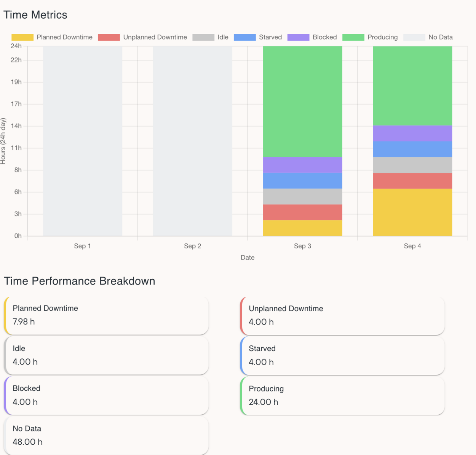Click Sep 3 green Producing bar segment
Viewport: 476px width, 455px height.
click(303, 102)
